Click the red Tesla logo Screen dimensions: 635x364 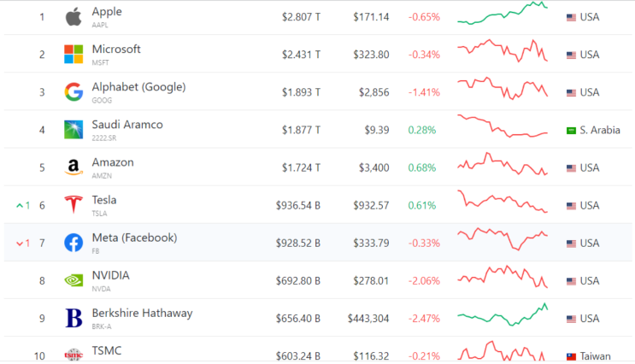tap(73, 204)
